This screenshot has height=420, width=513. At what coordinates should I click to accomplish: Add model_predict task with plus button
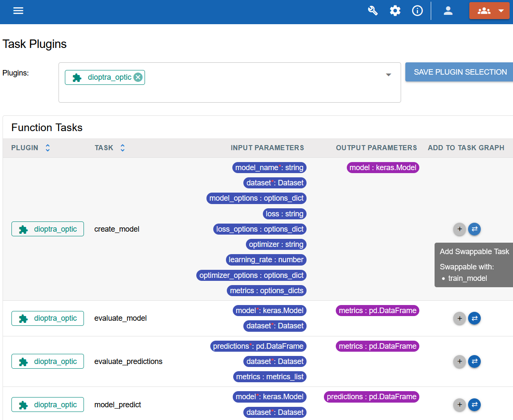pos(460,405)
